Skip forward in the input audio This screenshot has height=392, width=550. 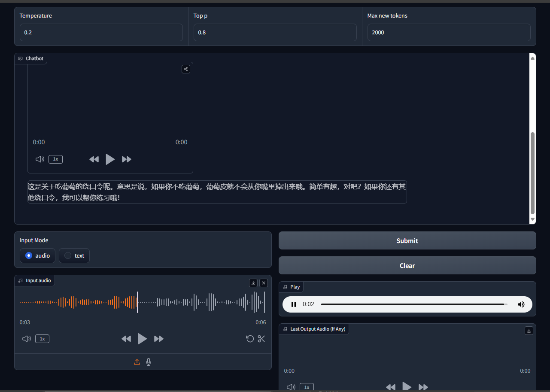tap(159, 339)
